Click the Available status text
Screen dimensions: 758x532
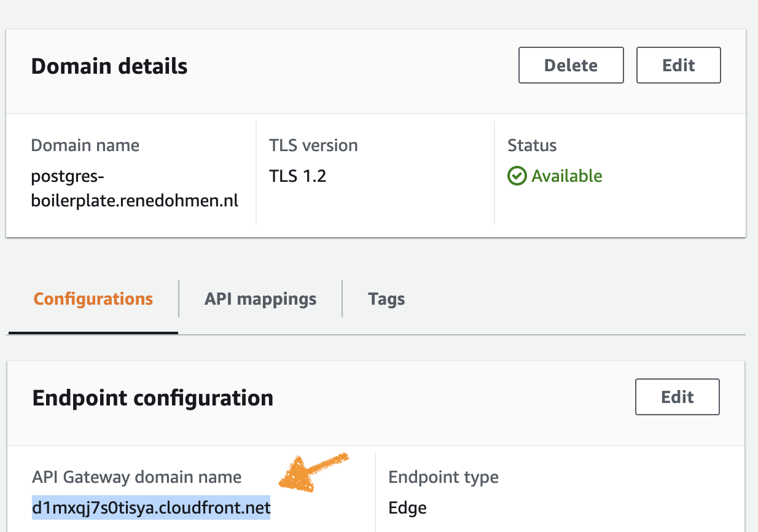pos(567,176)
